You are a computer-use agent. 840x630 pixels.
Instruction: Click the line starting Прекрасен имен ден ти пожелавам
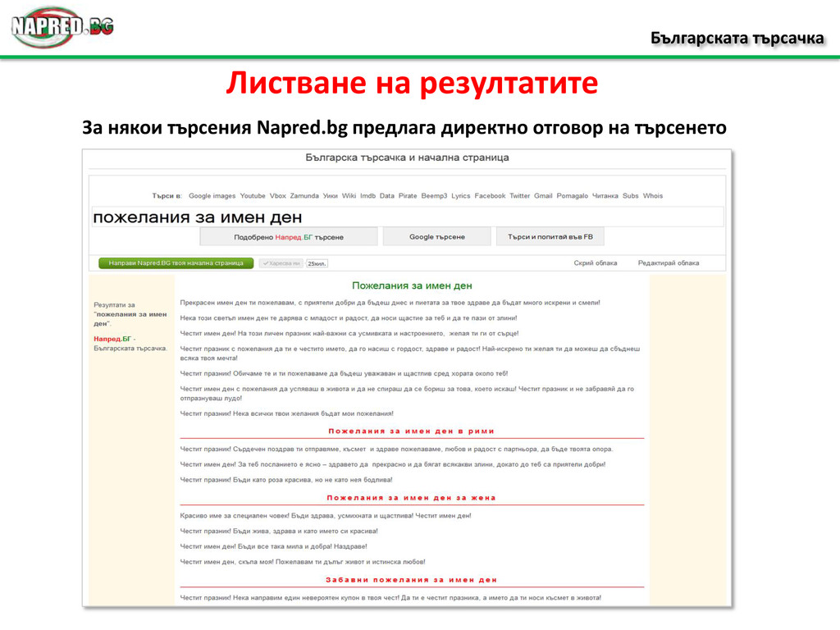390,303
